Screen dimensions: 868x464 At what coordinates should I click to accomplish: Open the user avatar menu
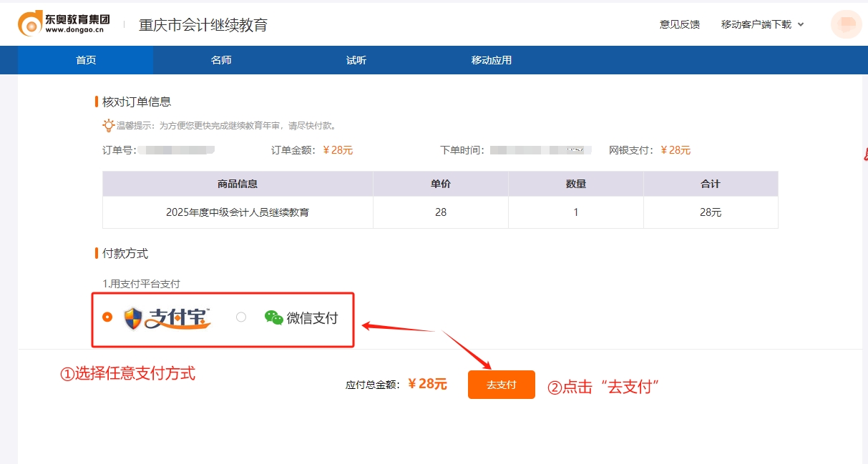click(845, 23)
